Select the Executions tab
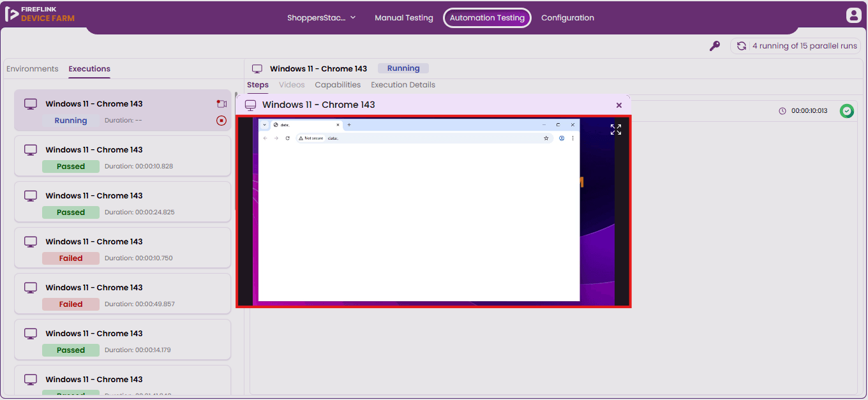 [x=89, y=69]
